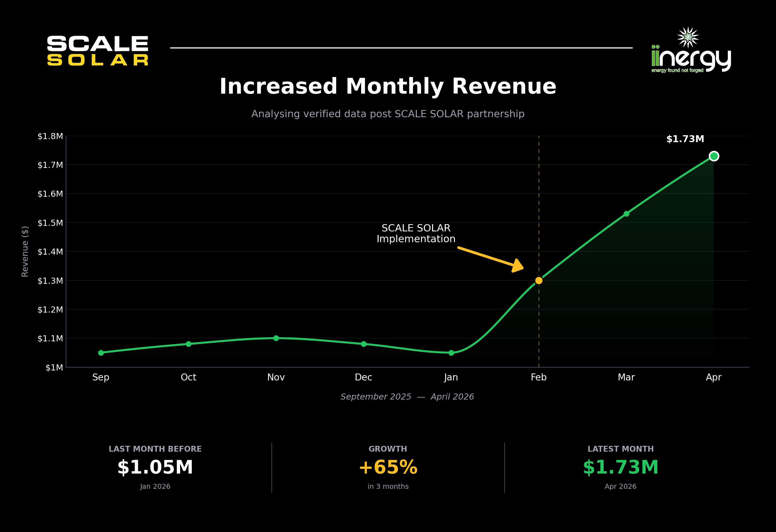The height and width of the screenshot is (532, 776).
Task: Click the iinergy starburst emblem
Action: [688, 37]
